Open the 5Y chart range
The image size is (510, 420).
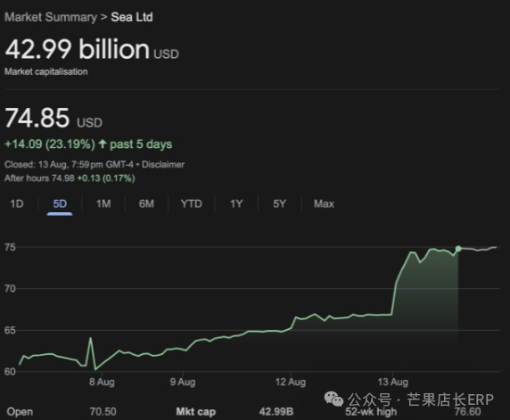280,204
